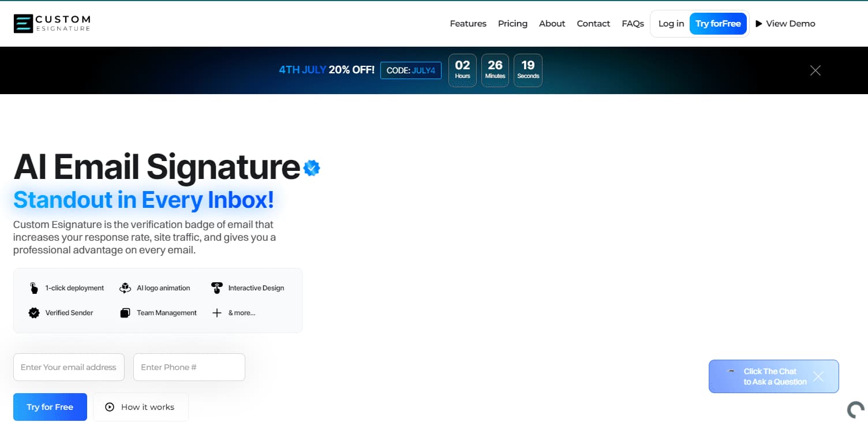Open the Contact page
Screen dimensions: 868x422
(593, 24)
